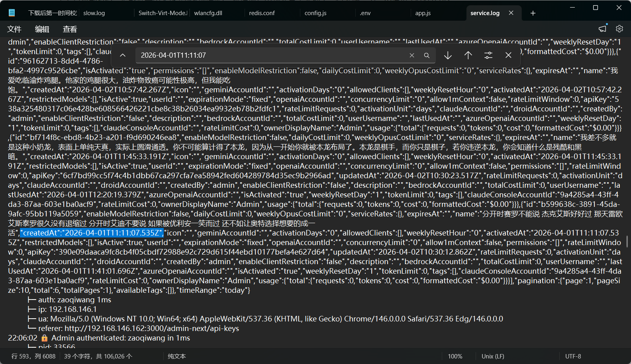Click the UTF-8 encoding indicator
The image size is (631, 364).
(x=573, y=356)
